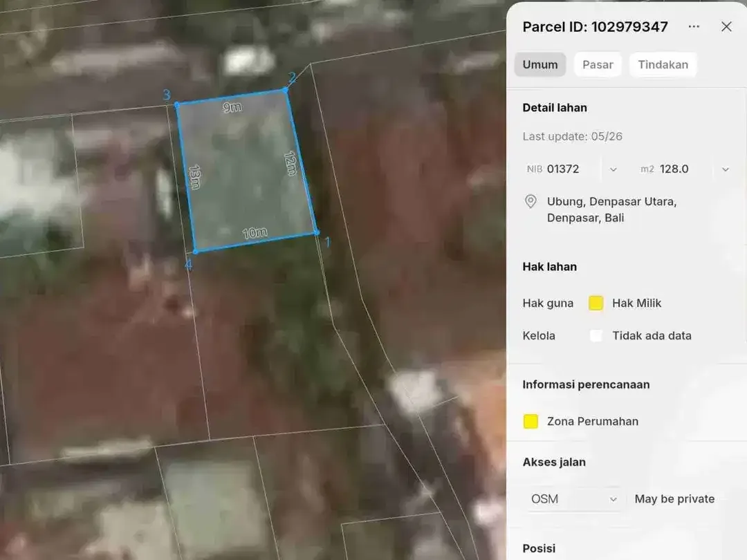The image size is (747, 560).
Task: Click the 9m top edge label
Action: tap(232, 107)
